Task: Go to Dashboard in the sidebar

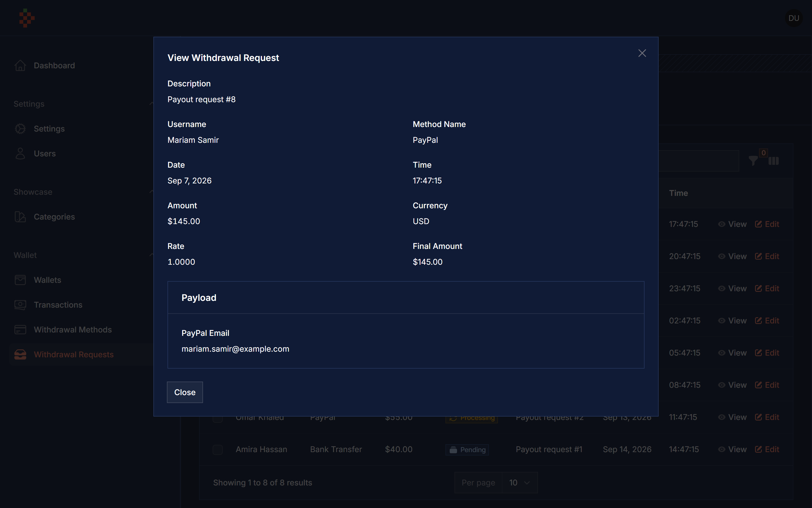Action: coord(54,65)
